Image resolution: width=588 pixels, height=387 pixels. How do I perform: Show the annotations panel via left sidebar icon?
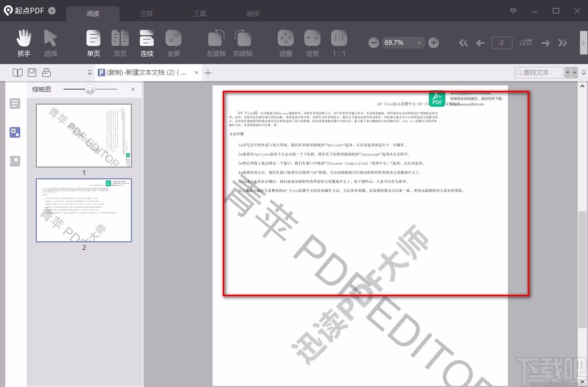coord(14,104)
